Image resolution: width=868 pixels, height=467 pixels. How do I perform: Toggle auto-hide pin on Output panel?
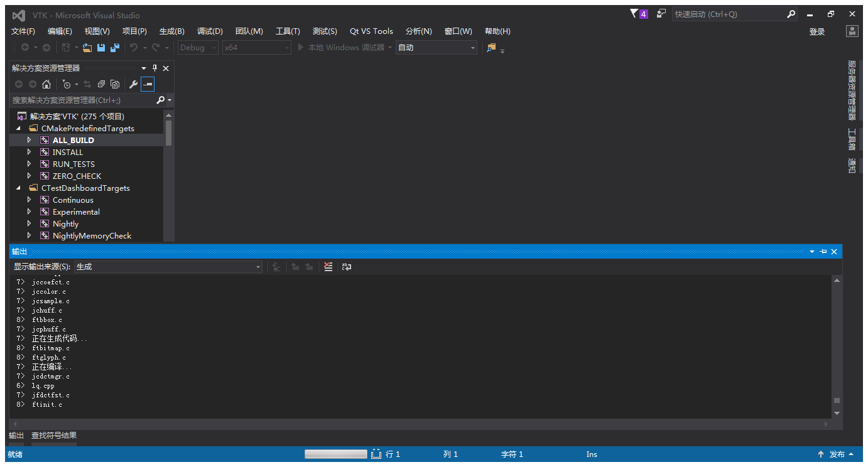pyautogui.click(x=823, y=252)
